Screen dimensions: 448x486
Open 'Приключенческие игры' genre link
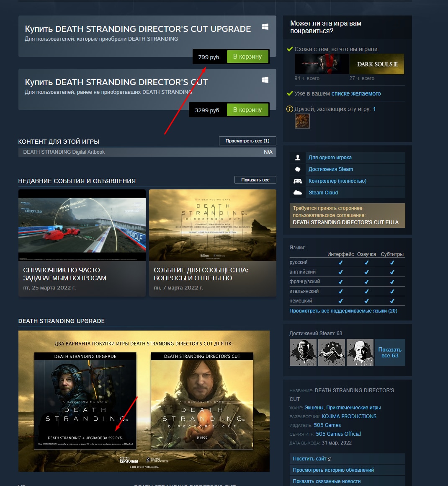coord(353,408)
